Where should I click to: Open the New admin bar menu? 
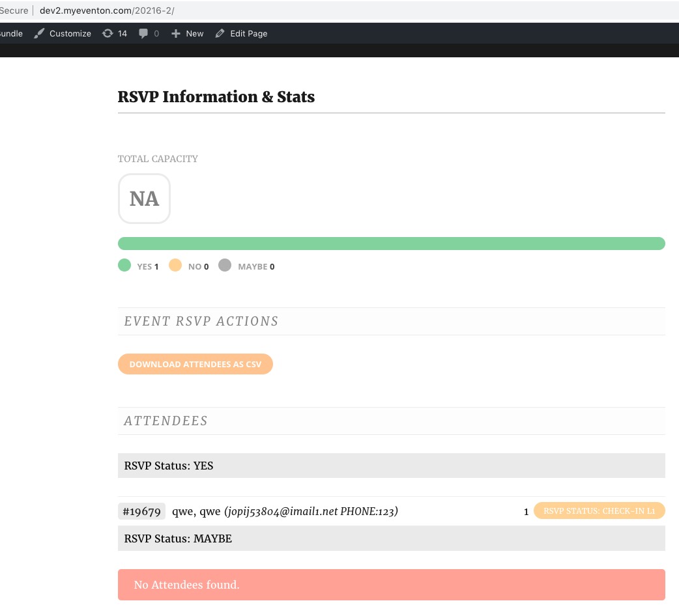pos(194,34)
